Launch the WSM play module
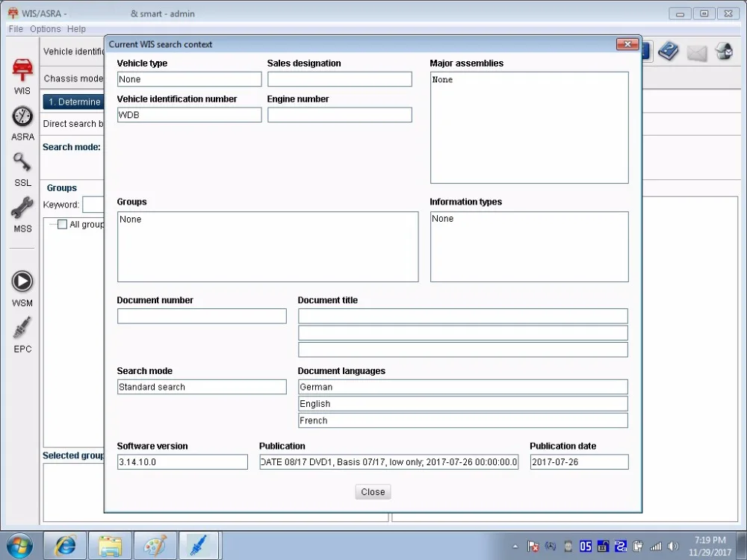The width and height of the screenshot is (747, 560). [x=22, y=288]
